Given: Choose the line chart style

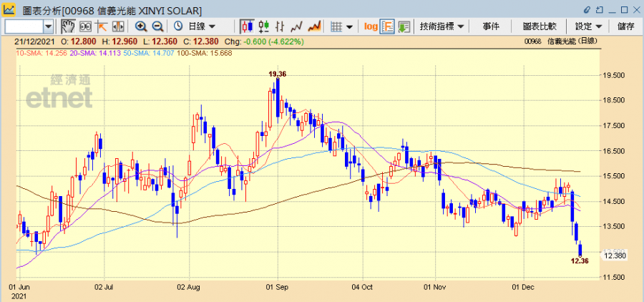Looking at the screenshot, I should (x=297, y=26).
